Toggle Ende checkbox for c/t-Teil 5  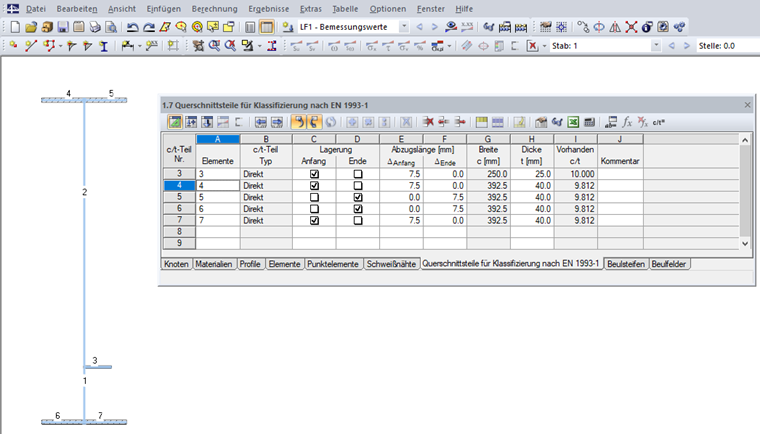358,197
